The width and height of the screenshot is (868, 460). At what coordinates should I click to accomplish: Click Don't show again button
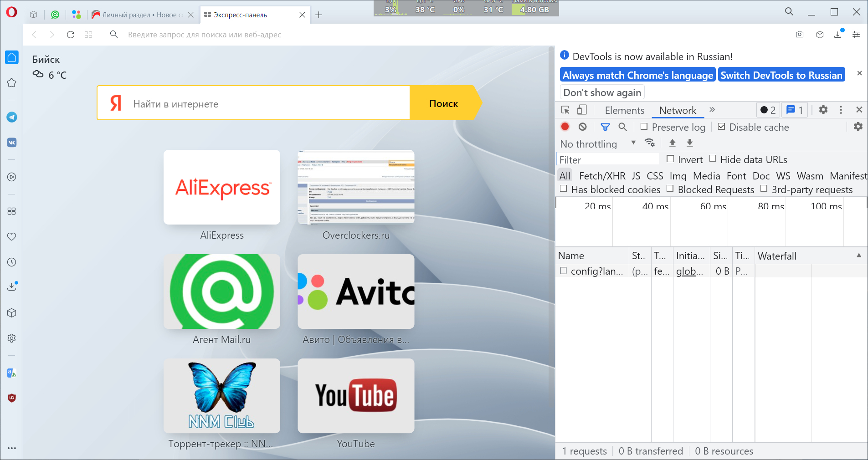coord(602,92)
